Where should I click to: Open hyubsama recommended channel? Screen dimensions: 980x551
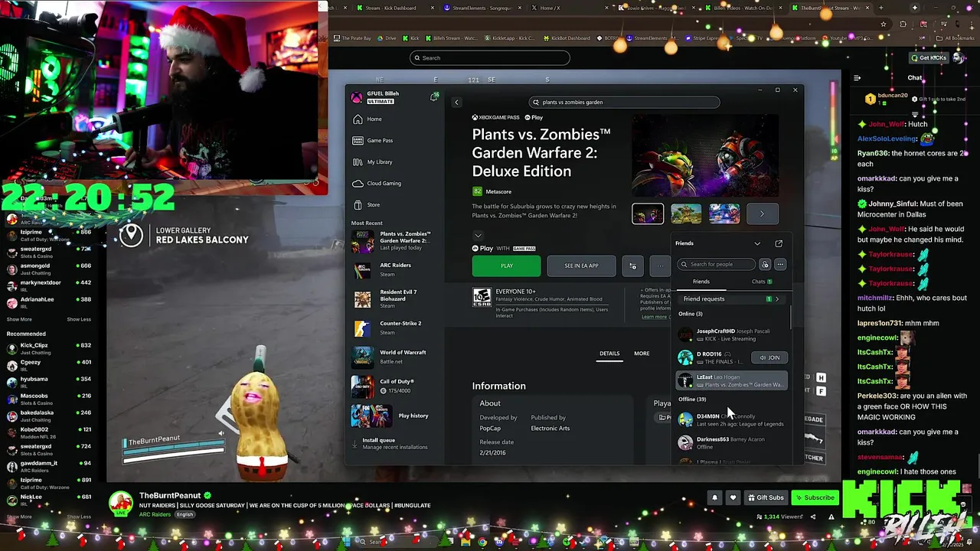tap(48, 382)
